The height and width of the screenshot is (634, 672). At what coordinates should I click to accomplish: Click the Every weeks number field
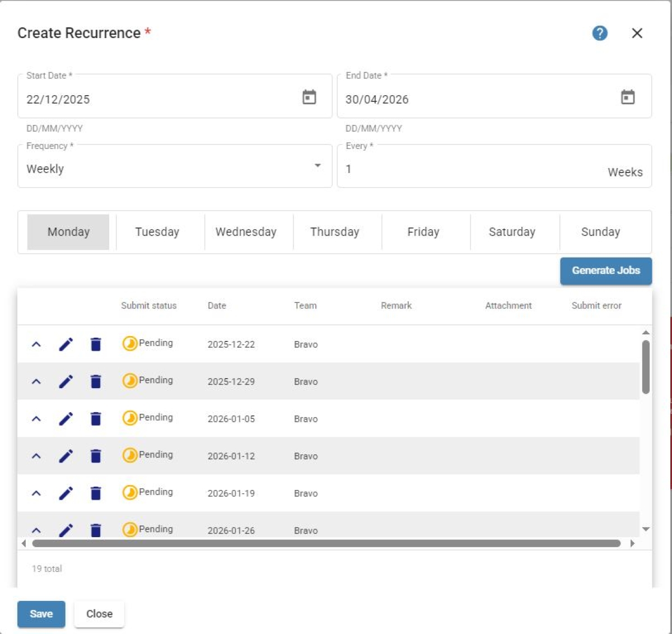(x=494, y=166)
